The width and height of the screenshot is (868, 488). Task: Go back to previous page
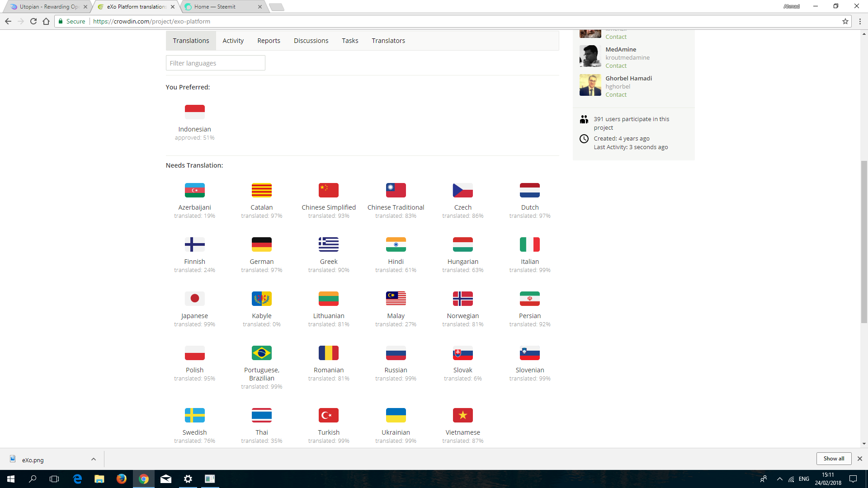[8, 21]
